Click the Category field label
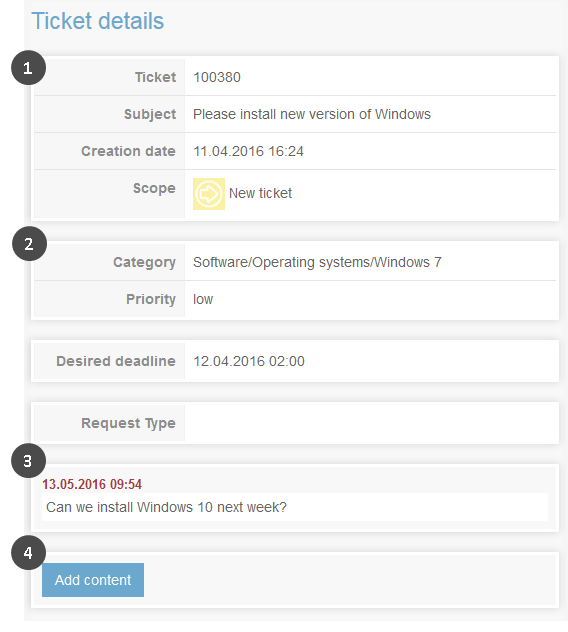Viewport: 568px width, 632px height. [144, 262]
